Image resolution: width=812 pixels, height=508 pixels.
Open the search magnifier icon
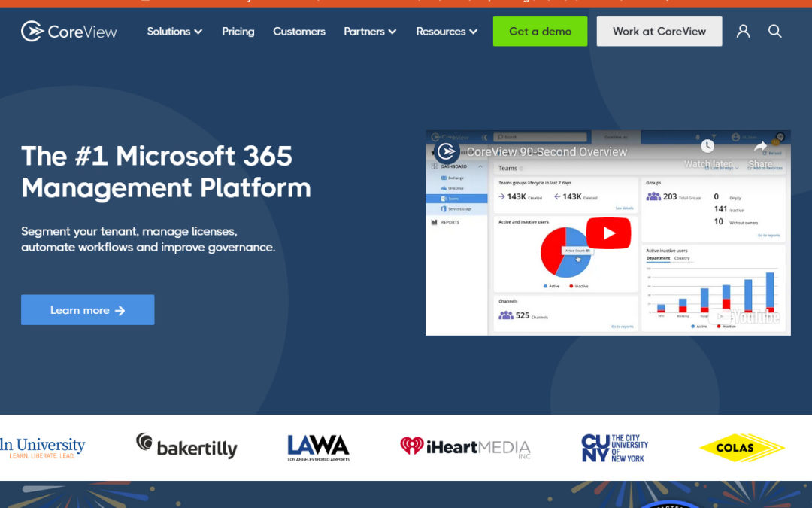click(774, 31)
